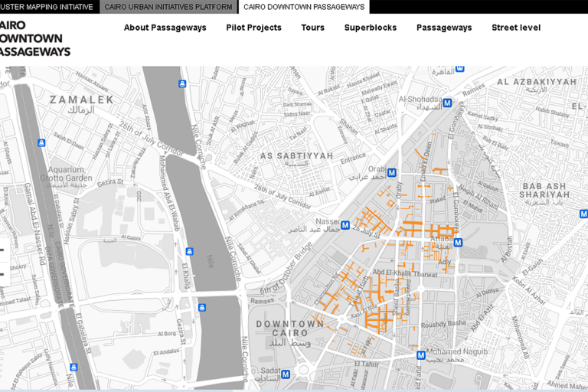Go to the Tours section
588x392 pixels.
click(x=312, y=28)
